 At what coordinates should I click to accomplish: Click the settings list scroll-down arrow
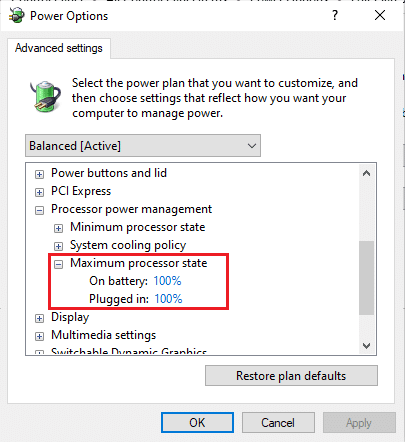click(x=367, y=346)
